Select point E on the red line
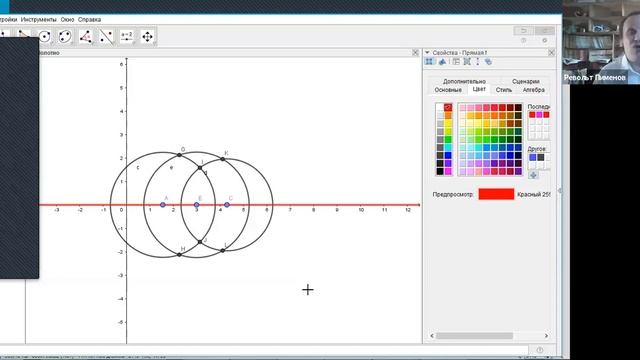The image size is (640, 360). click(196, 205)
